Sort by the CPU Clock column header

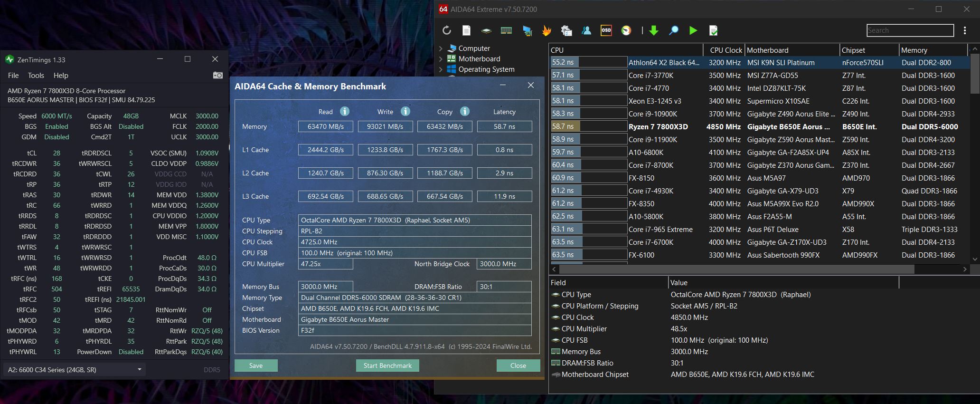click(x=724, y=50)
